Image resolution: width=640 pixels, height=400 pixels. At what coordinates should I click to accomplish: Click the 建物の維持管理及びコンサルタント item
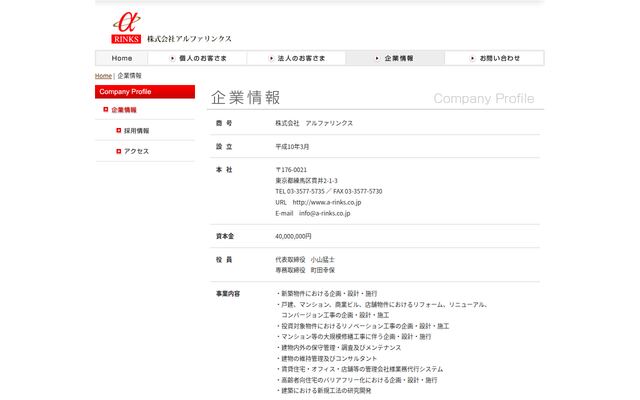click(327, 358)
